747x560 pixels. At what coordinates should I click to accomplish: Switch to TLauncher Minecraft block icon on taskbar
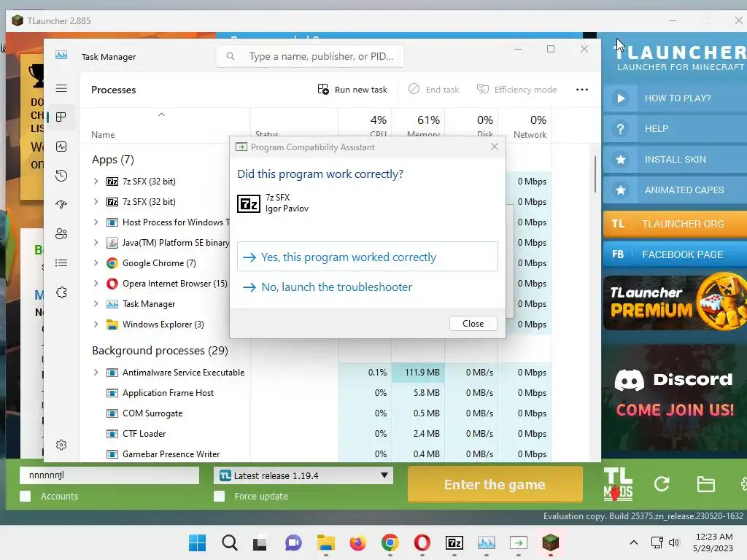550,542
